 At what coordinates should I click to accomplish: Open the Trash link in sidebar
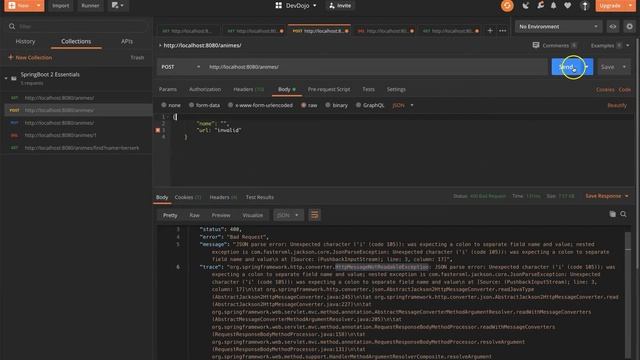click(x=137, y=58)
